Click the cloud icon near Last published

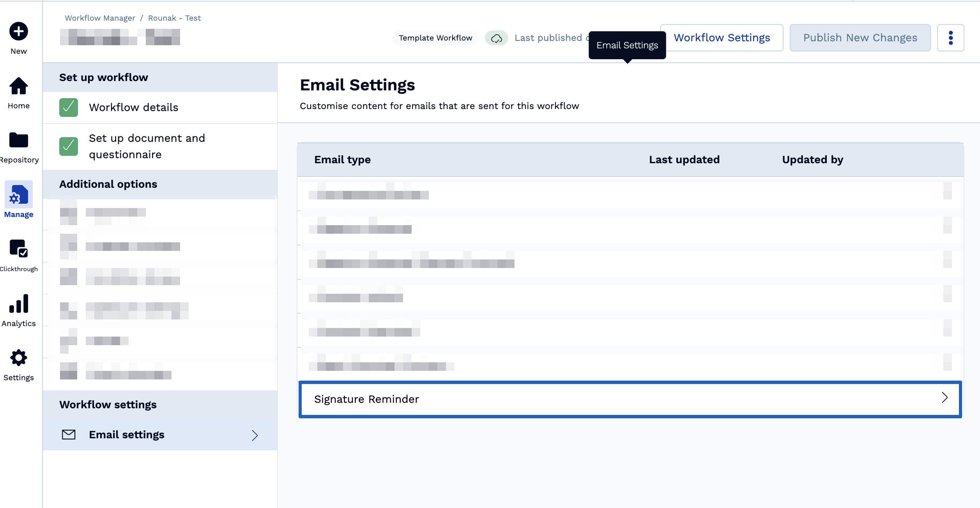(496, 38)
